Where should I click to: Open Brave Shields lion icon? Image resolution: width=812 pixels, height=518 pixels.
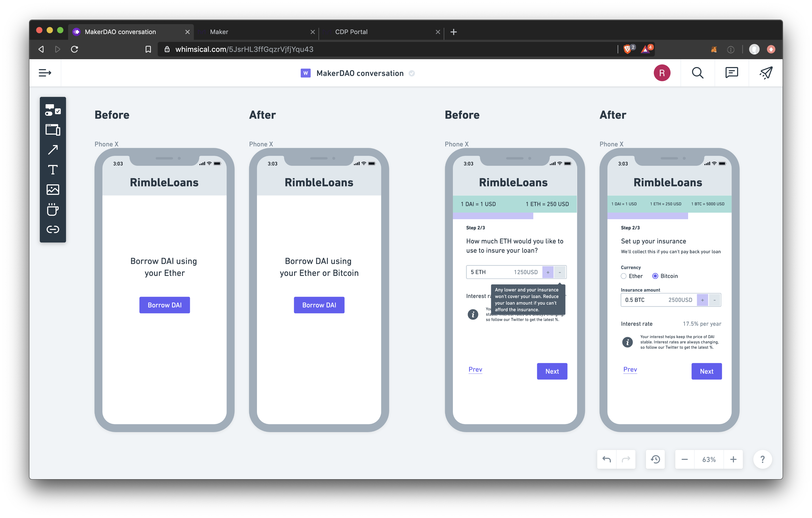(x=628, y=49)
